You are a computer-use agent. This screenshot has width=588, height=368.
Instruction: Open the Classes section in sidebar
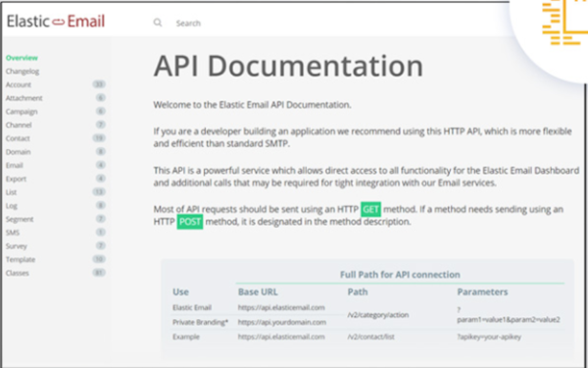[18, 273]
